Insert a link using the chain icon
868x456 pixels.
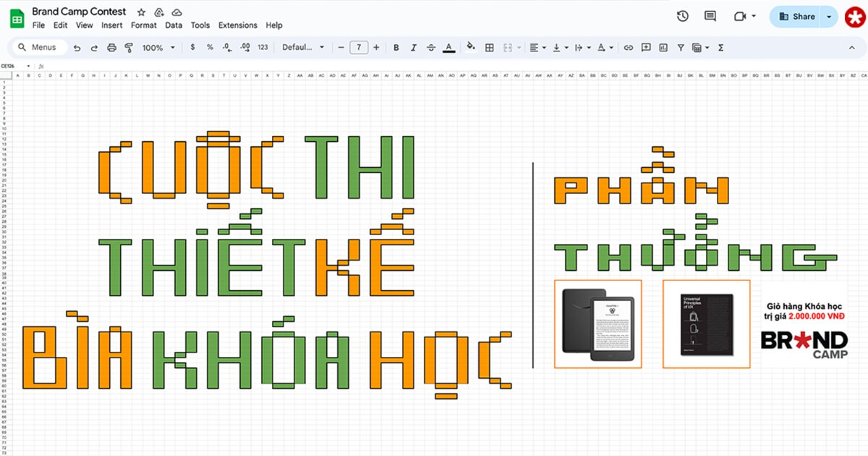(x=628, y=48)
